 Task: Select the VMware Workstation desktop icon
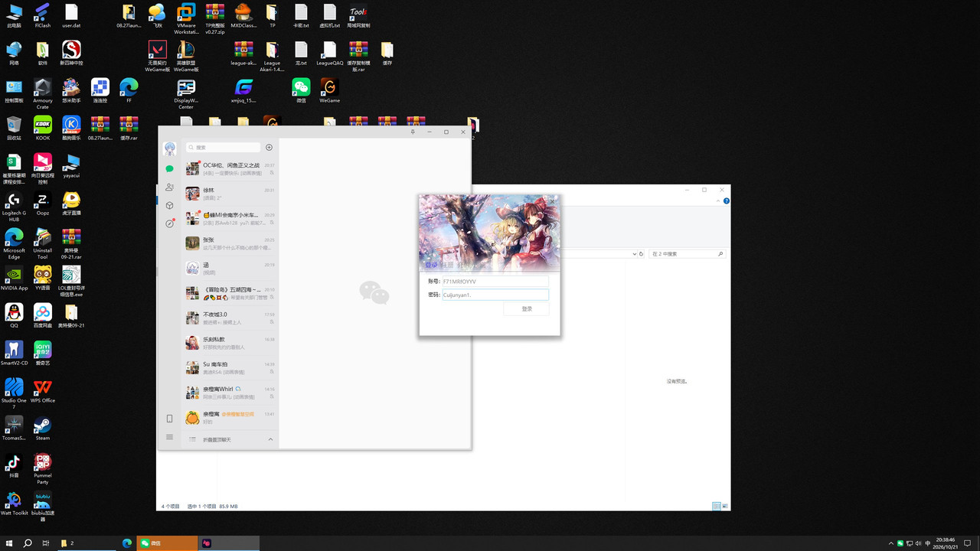(186, 18)
